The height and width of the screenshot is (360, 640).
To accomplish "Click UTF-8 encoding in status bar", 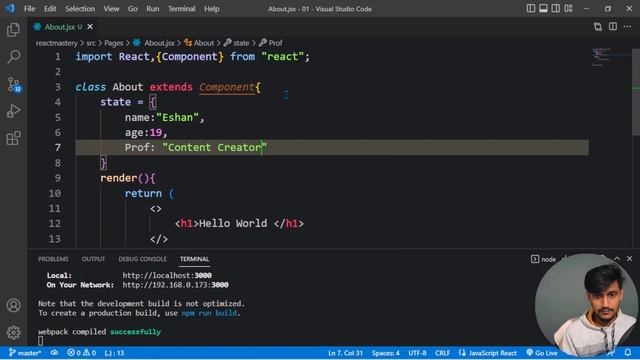I will pyautogui.click(x=417, y=353).
